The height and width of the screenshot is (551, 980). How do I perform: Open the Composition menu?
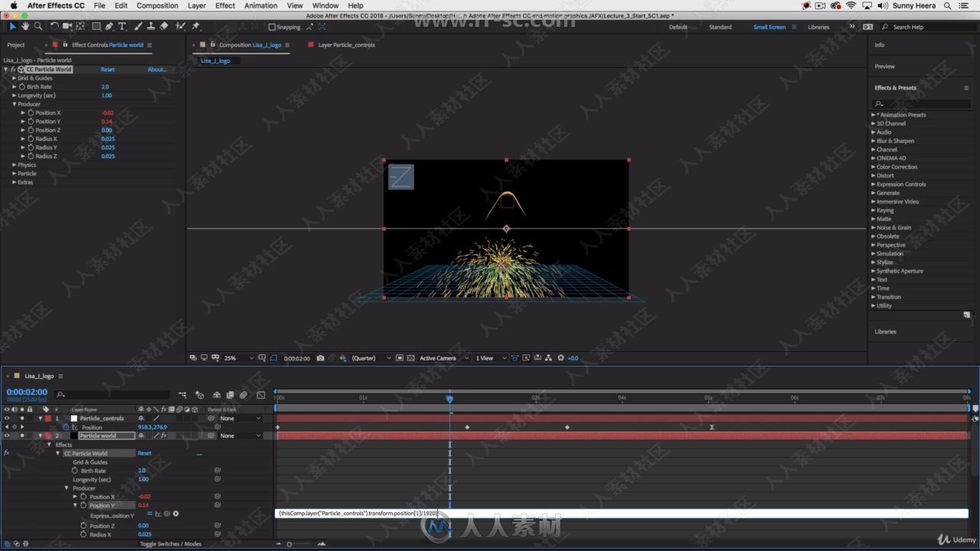[158, 5]
